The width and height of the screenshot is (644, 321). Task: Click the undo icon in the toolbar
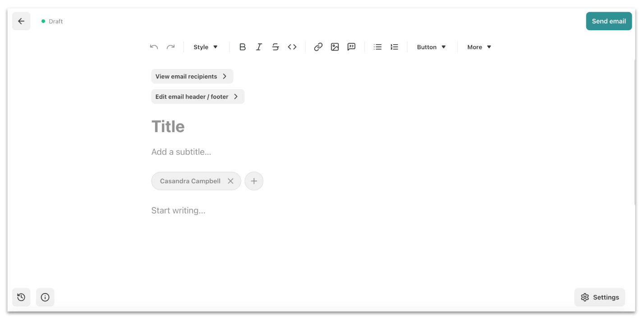coord(153,46)
